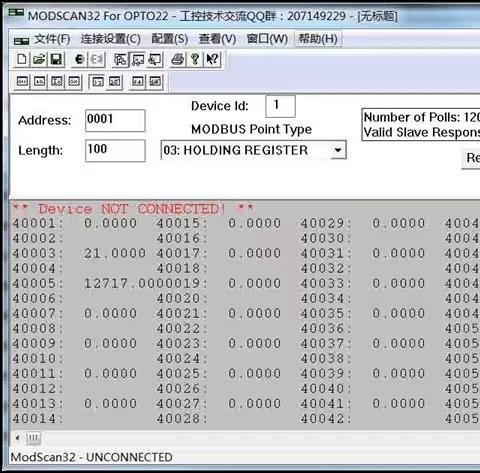Open the 查看(V) menu

[x=217, y=39]
